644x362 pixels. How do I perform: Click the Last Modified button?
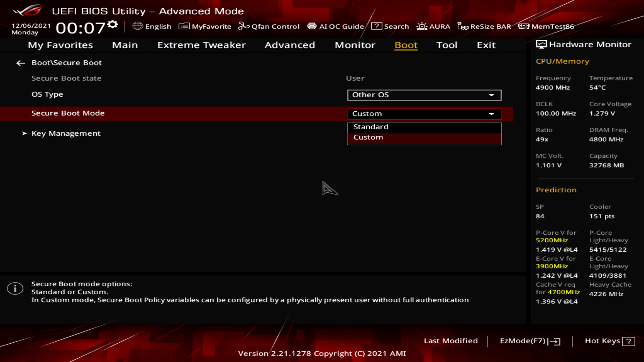pyautogui.click(x=450, y=341)
